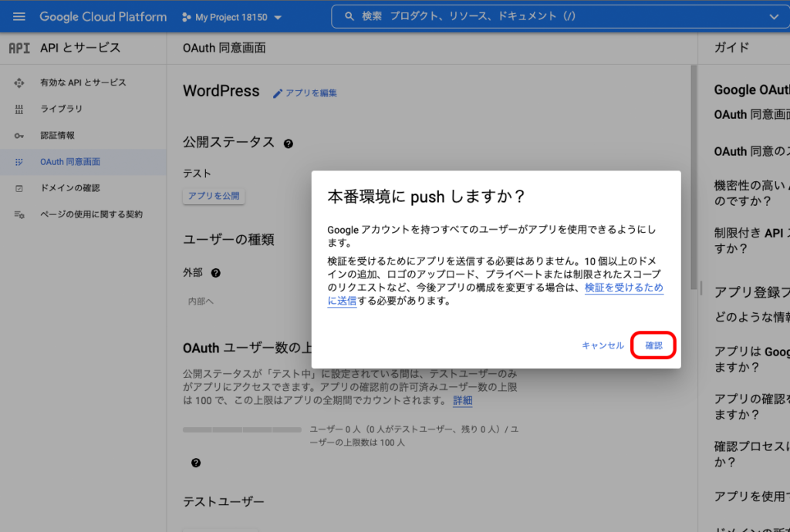
Task: Click the search magnifier icon
Action: pos(349,16)
